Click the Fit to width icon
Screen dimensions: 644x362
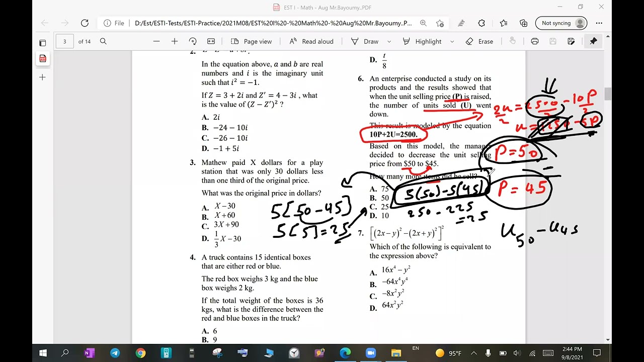point(211,41)
